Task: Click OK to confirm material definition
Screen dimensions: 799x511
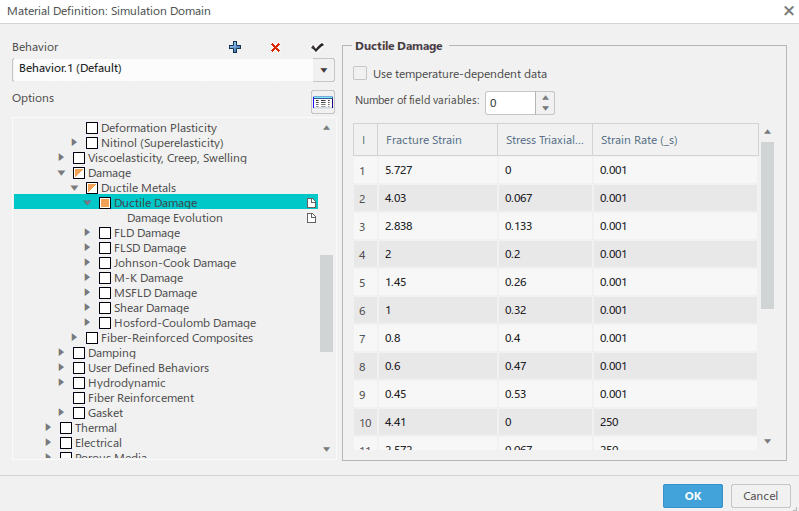Action: point(693,496)
